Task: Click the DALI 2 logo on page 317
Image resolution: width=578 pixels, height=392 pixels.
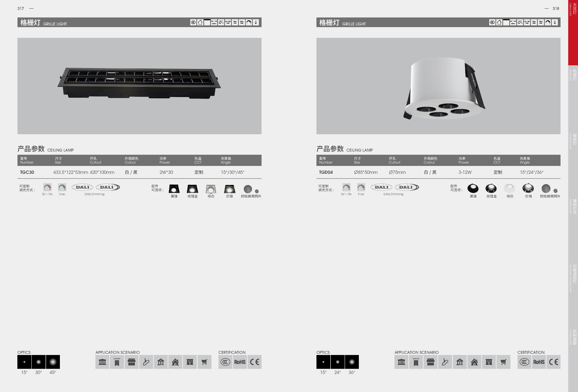Action: point(108,187)
